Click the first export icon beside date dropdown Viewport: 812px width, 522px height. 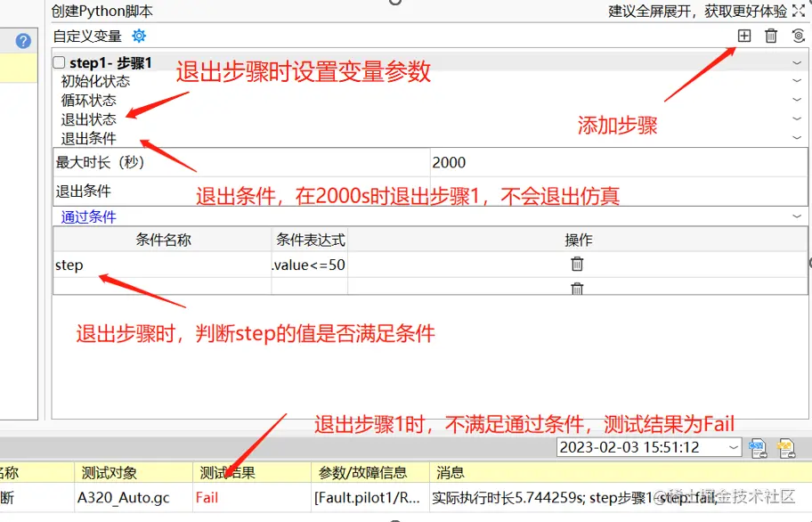tap(758, 448)
